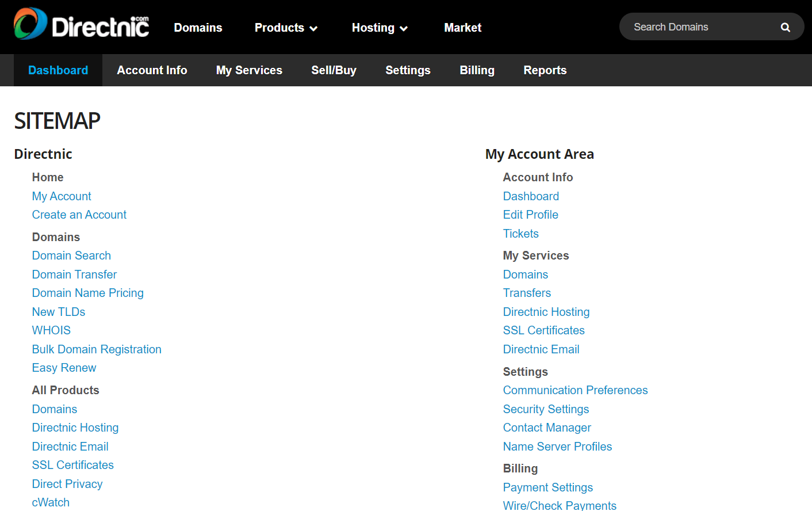The width and height of the screenshot is (812, 511).
Task: Click the Directnic logo
Action: (82, 24)
